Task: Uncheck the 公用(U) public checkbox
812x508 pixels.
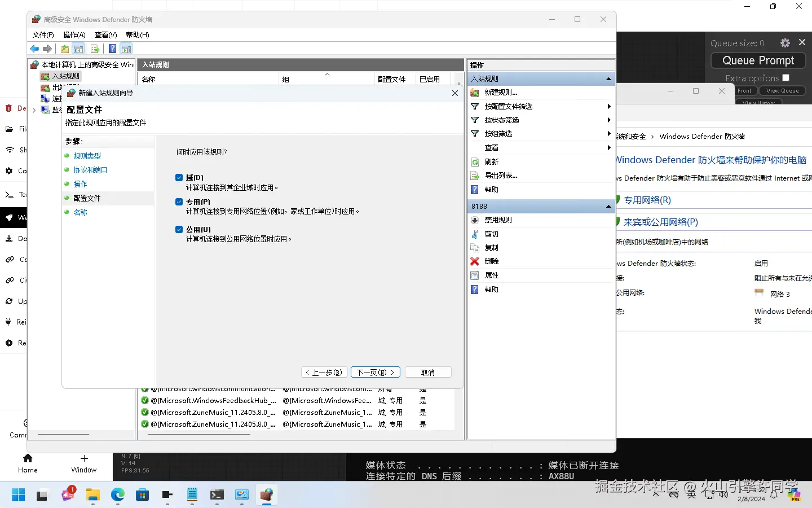Action: pos(179,230)
